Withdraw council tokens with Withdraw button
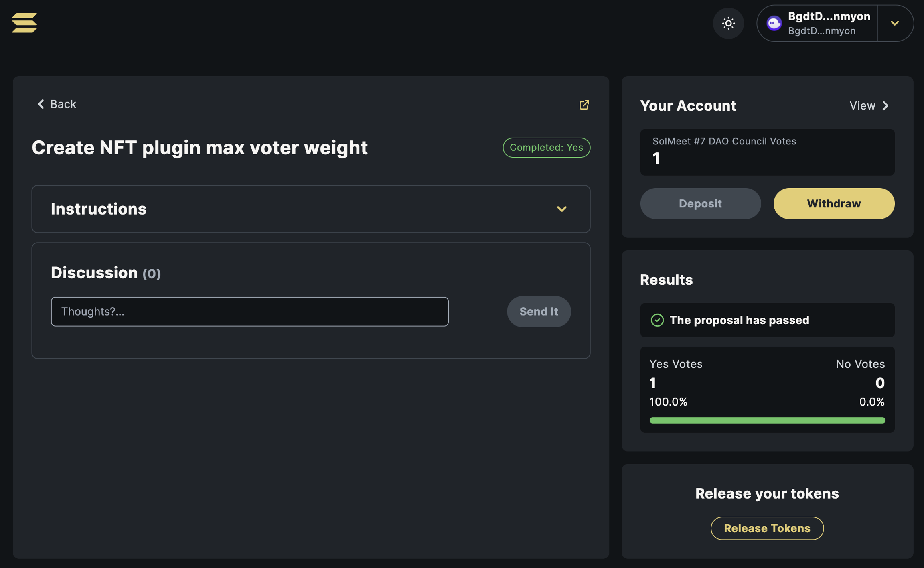Viewport: 924px width, 568px height. click(833, 204)
